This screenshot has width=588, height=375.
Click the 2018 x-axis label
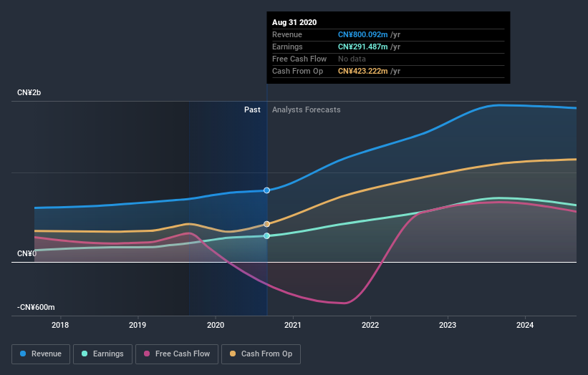pyautogui.click(x=60, y=325)
